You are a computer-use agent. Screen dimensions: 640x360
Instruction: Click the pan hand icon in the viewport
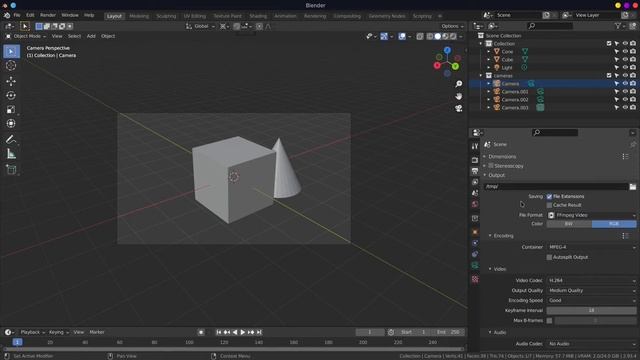point(459,96)
